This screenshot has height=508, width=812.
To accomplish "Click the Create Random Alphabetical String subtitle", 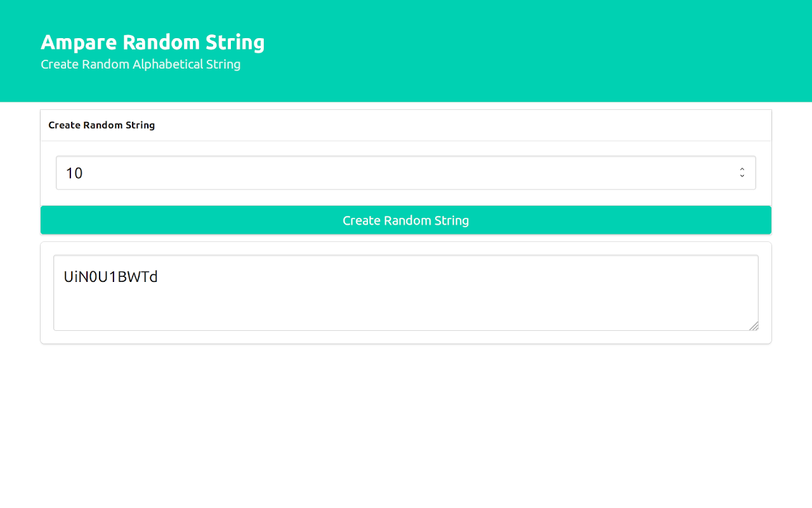I will [140, 64].
